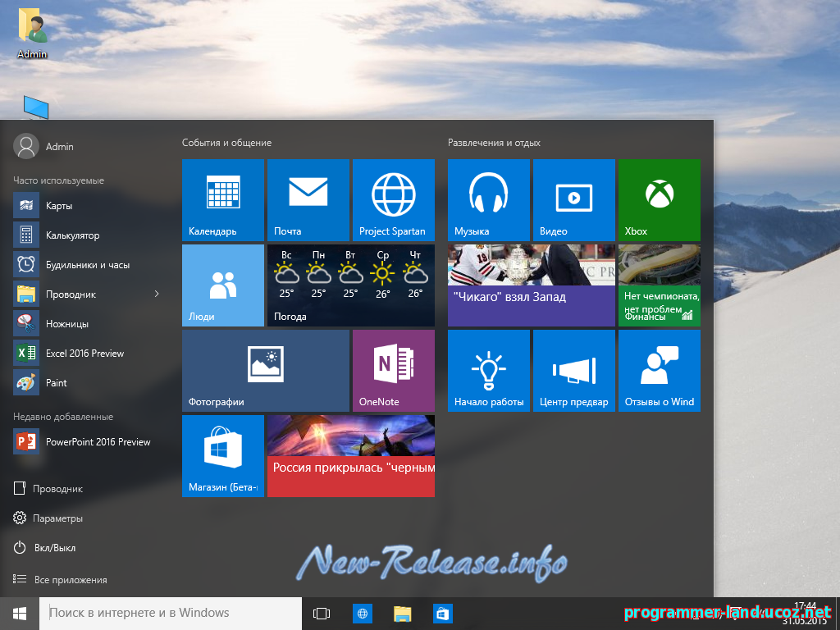
Task: Select the Admin folder on the desktop
Action: pyautogui.click(x=32, y=33)
